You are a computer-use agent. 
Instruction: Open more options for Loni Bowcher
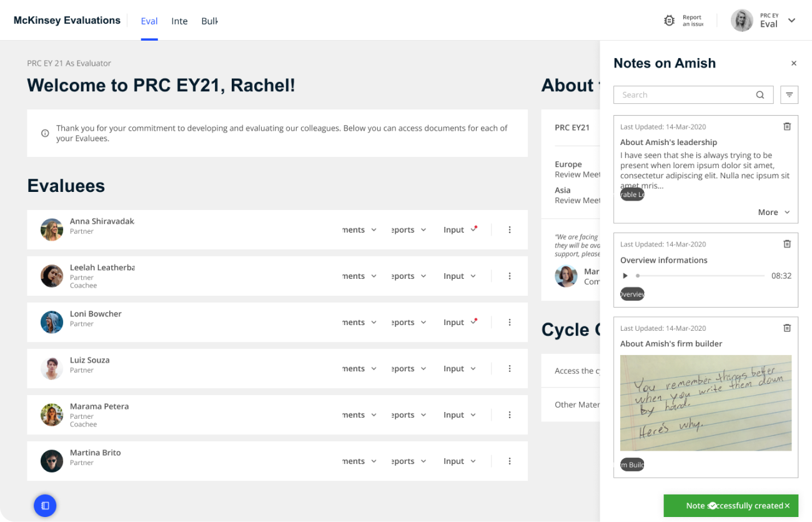510,323
